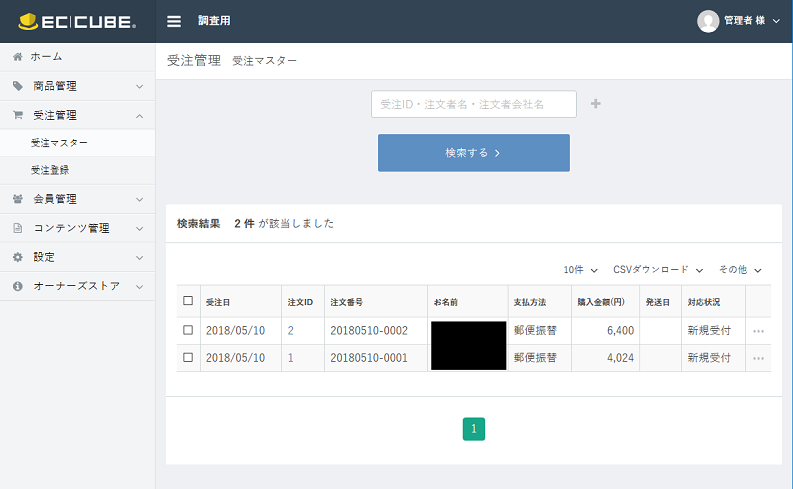Check the checkbox for order 20180510-0001
This screenshot has height=489, width=793.
(188, 358)
